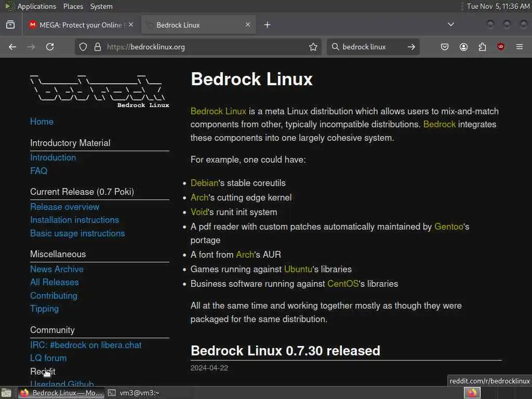Click the Ubuntu link
The width and height of the screenshot is (532, 399).
[298, 269]
